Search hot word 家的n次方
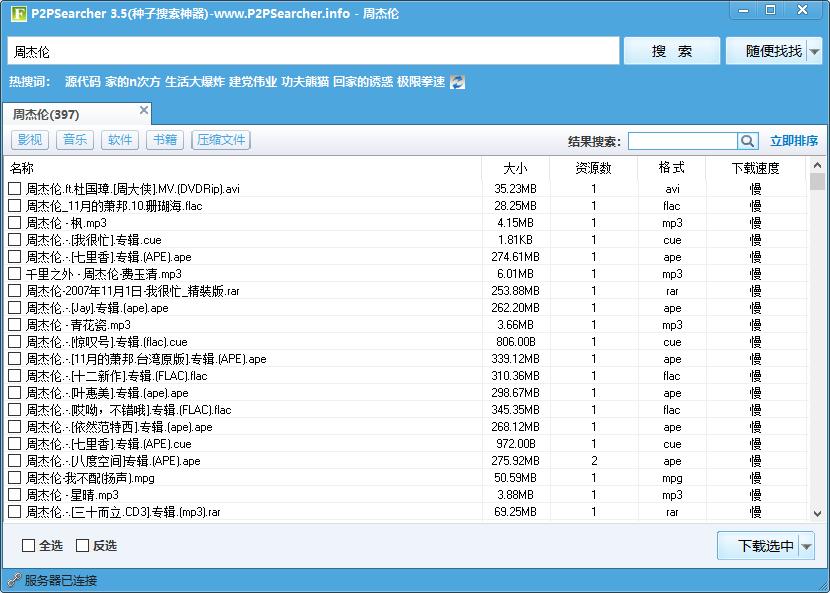 pos(133,82)
